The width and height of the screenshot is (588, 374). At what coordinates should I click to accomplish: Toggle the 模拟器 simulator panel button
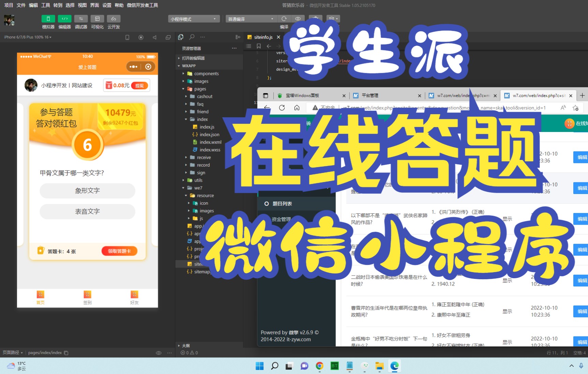click(x=48, y=19)
